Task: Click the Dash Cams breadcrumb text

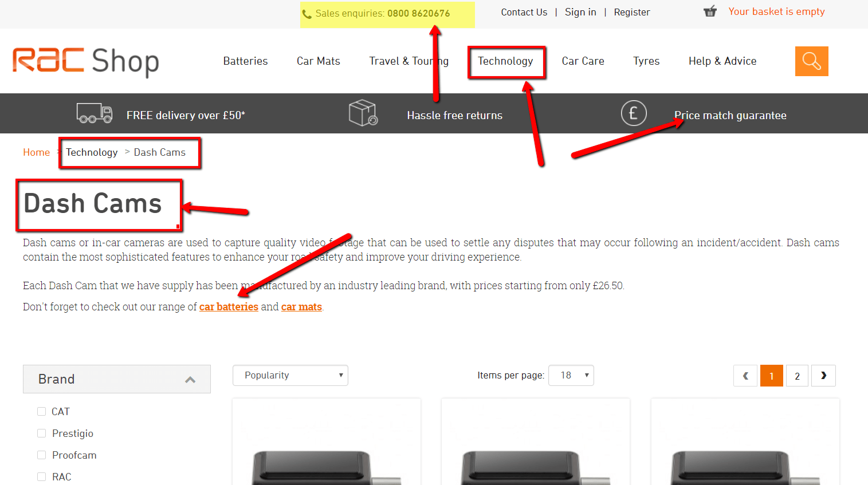Action: (x=160, y=152)
